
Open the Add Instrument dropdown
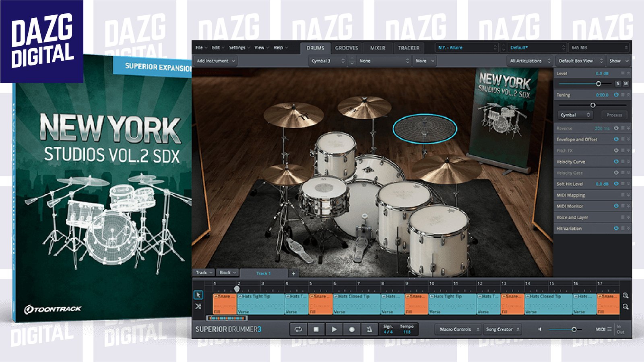coord(216,61)
